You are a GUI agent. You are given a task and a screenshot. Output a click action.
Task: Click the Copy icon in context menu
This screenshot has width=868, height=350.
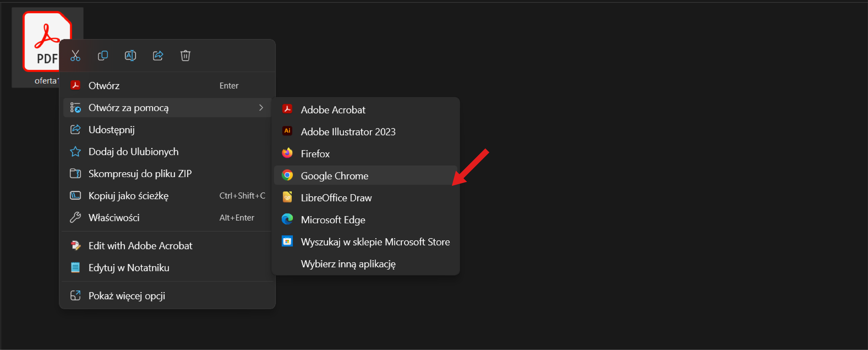coord(103,56)
